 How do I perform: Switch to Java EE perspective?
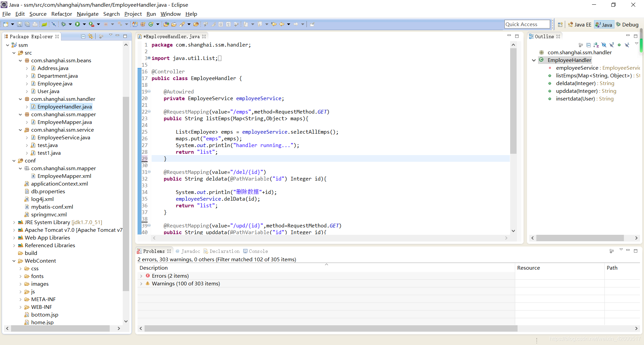click(580, 24)
